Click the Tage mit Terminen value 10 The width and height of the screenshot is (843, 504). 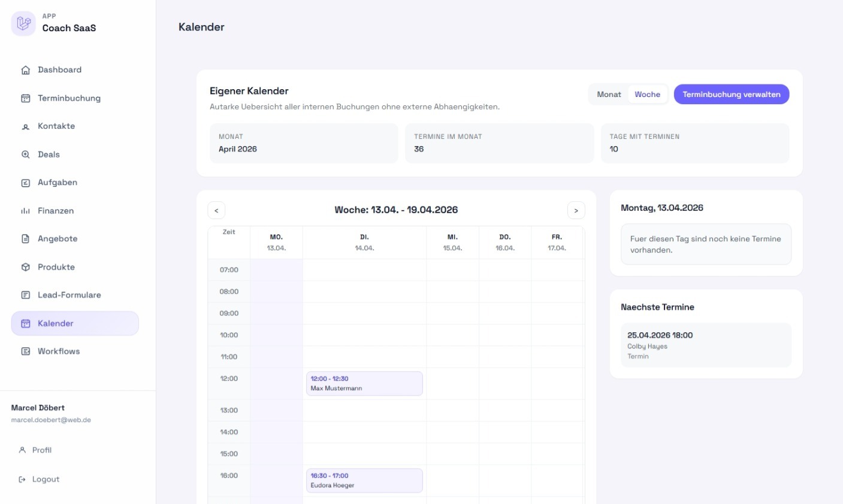(614, 149)
